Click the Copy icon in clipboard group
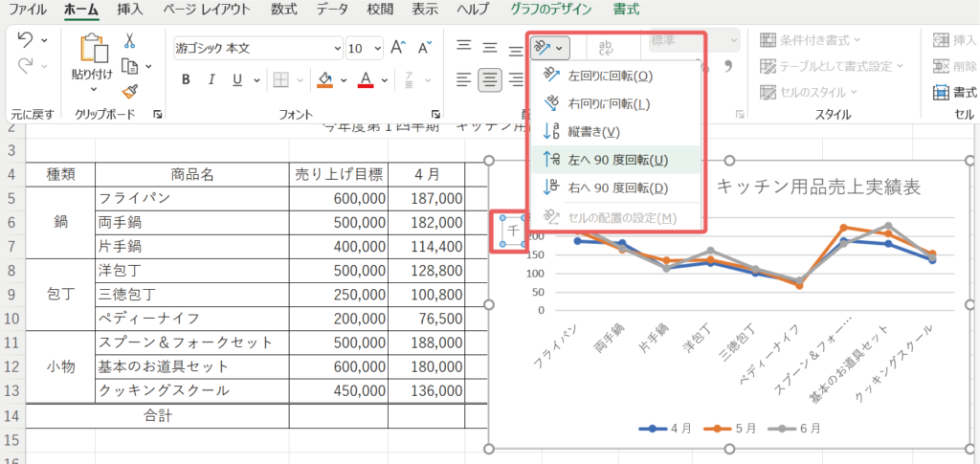980x464 pixels. (x=130, y=65)
